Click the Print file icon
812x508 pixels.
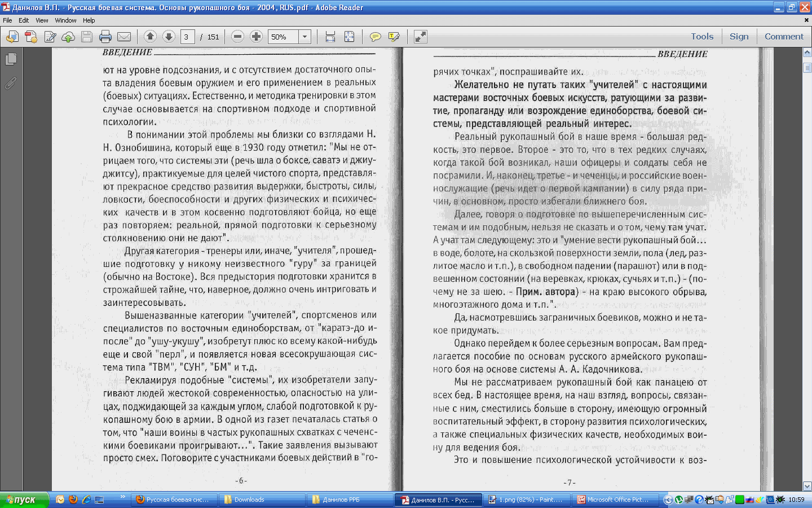(105, 37)
